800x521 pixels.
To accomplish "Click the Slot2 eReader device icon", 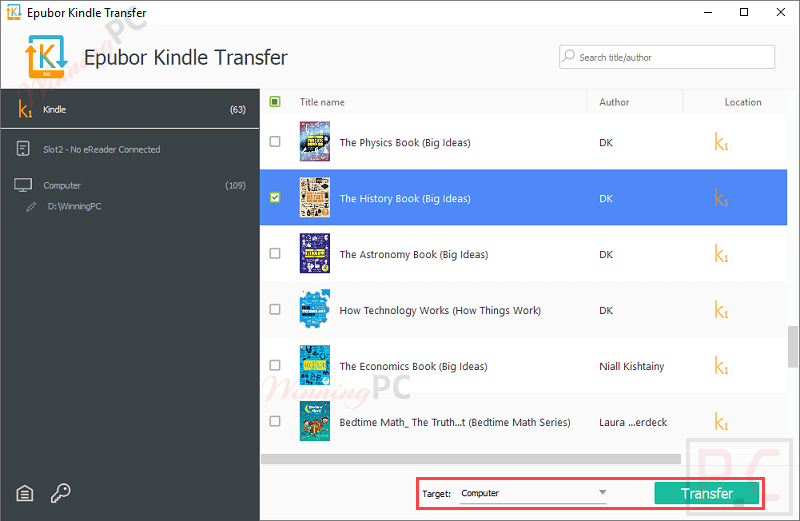I will click(x=23, y=149).
